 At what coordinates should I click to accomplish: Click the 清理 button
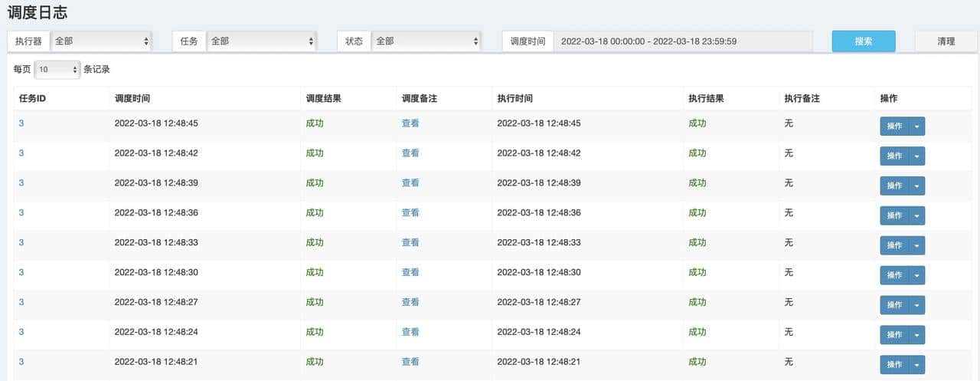pos(946,41)
